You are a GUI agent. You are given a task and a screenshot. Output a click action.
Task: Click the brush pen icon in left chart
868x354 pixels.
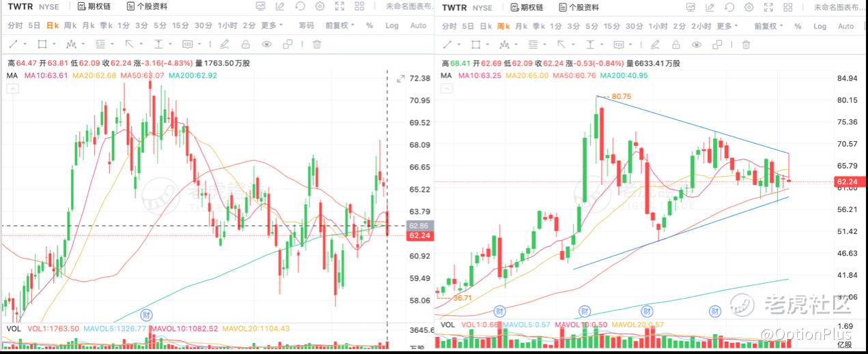coord(225,44)
